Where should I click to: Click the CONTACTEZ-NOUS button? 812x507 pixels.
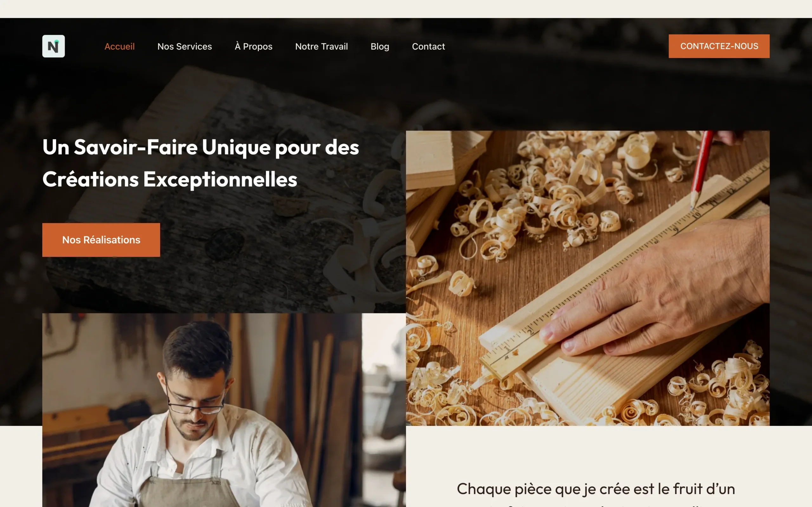pyautogui.click(x=719, y=46)
